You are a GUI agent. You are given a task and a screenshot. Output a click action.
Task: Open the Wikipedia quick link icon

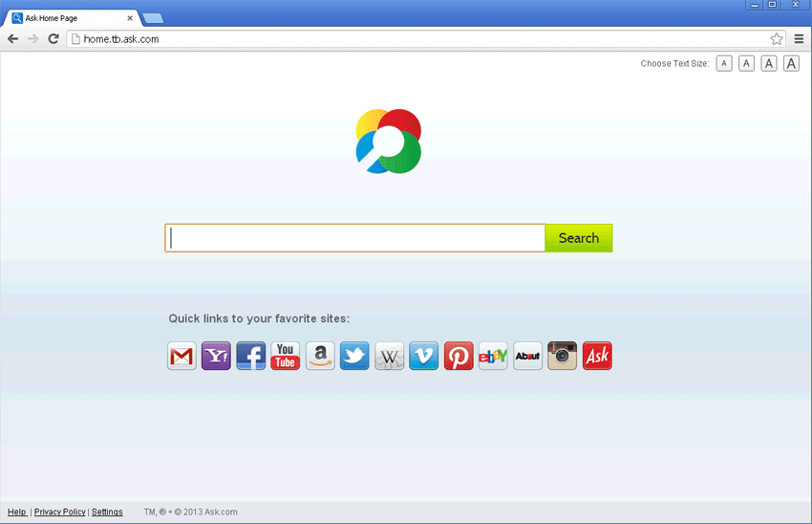[x=389, y=356]
